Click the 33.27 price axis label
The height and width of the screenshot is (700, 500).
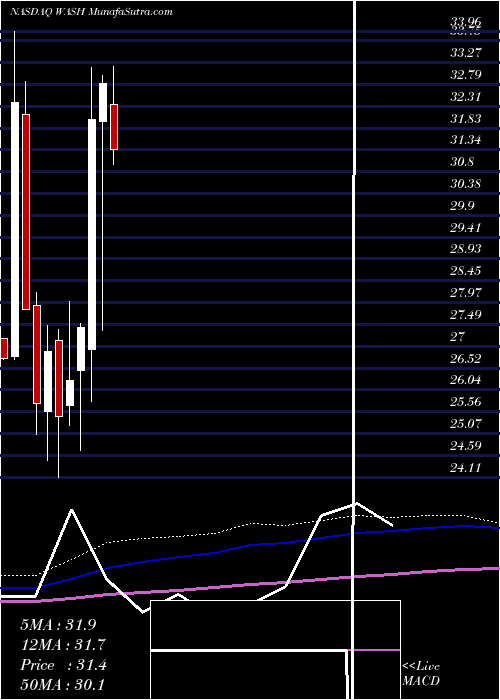[x=466, y=53]
